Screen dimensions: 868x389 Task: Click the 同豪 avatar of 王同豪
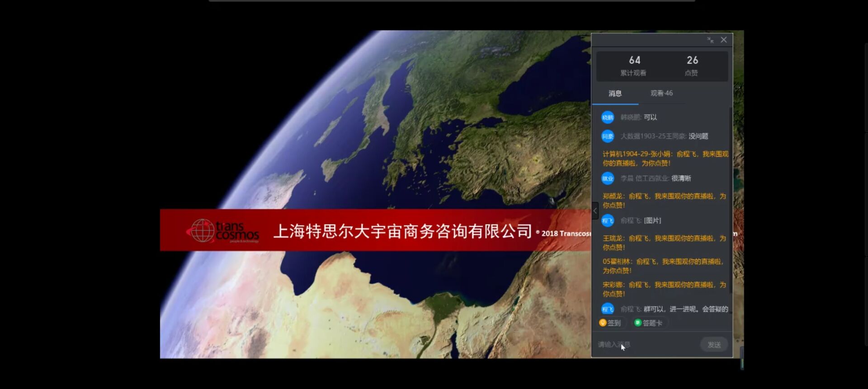[608, 136]
